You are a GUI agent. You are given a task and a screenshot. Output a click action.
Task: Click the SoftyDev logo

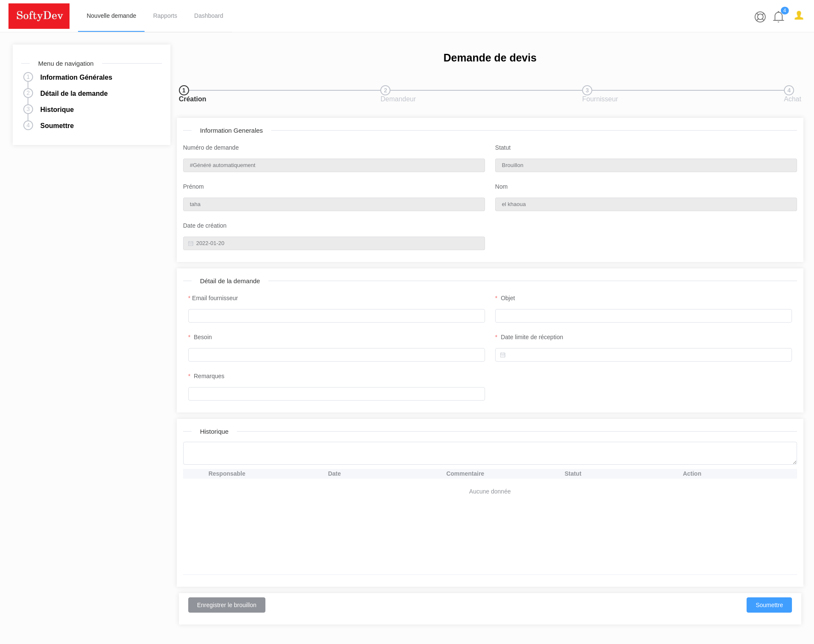pyautogui.click(x=39, y=16)
